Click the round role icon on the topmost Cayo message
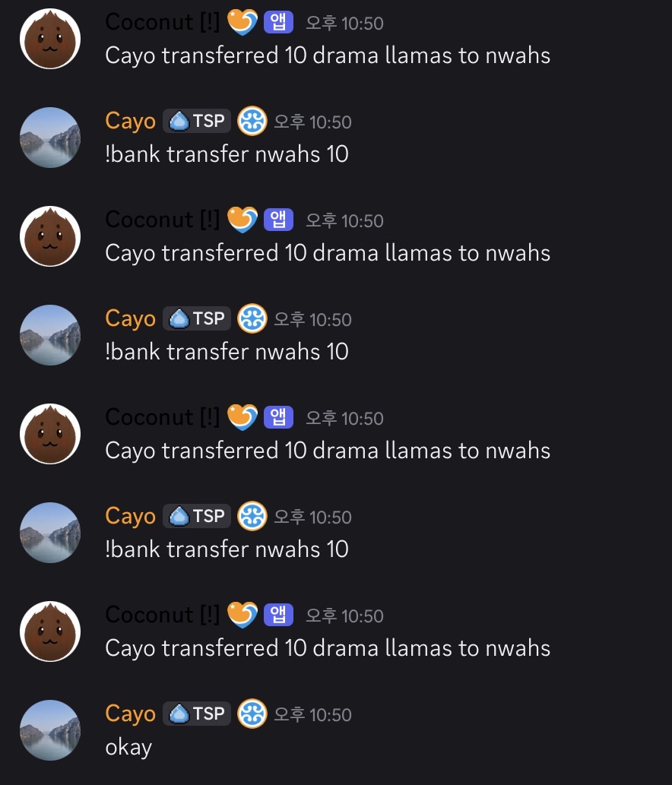The width and height of the screenshot is (672, 785). coord(252,122)
